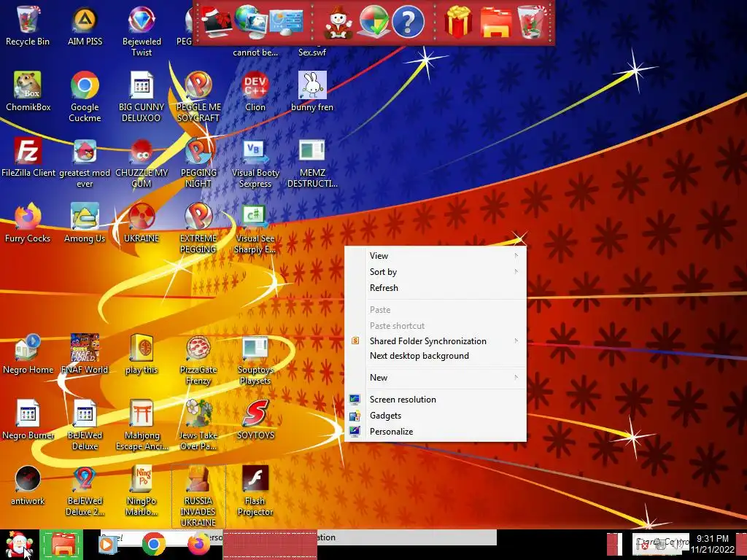Viewport: 747px width, 560px height.
Task: Open the shield checkmark icon in top dock
Action: pyautogui.click(x=373, y=23)
